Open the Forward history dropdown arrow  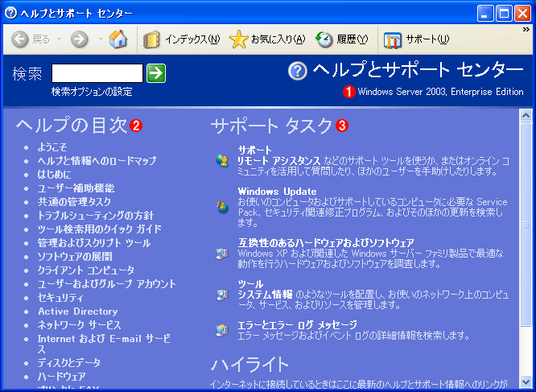(x=101, y=39)
